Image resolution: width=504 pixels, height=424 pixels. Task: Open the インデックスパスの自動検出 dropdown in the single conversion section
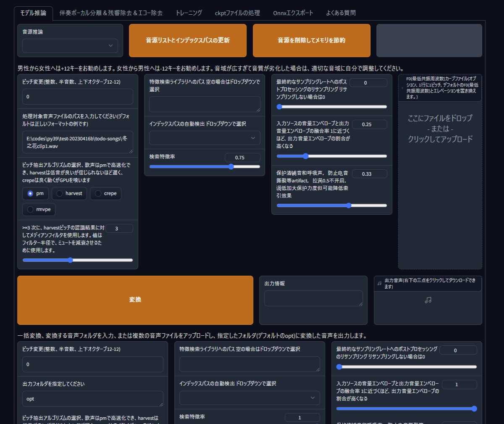[x=205, y=138]
